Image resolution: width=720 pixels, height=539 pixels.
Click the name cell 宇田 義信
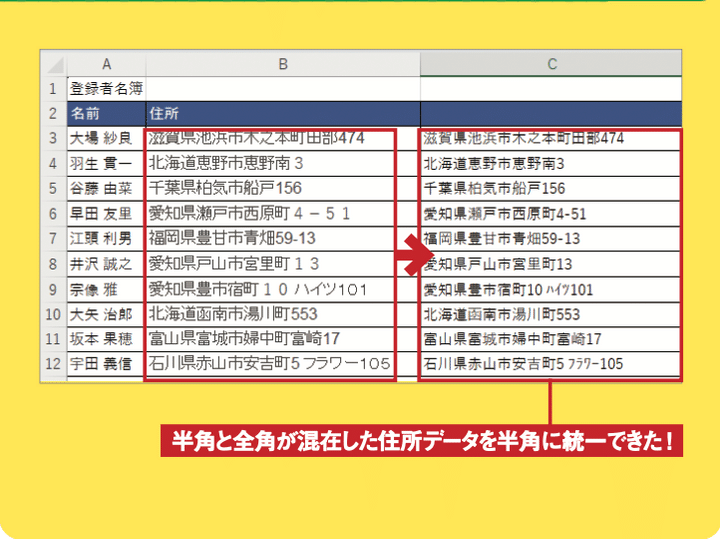[x=106, y=364]
